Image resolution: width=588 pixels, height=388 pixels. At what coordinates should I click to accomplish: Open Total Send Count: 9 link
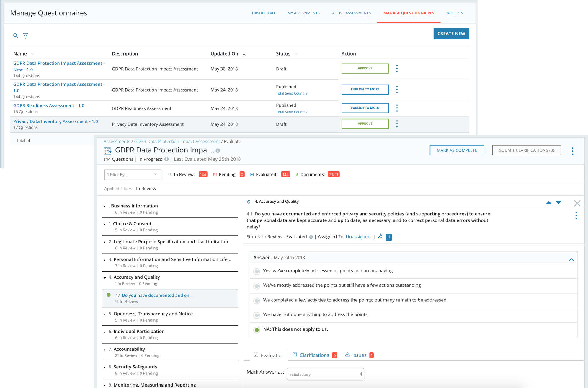tap(292, 93)
